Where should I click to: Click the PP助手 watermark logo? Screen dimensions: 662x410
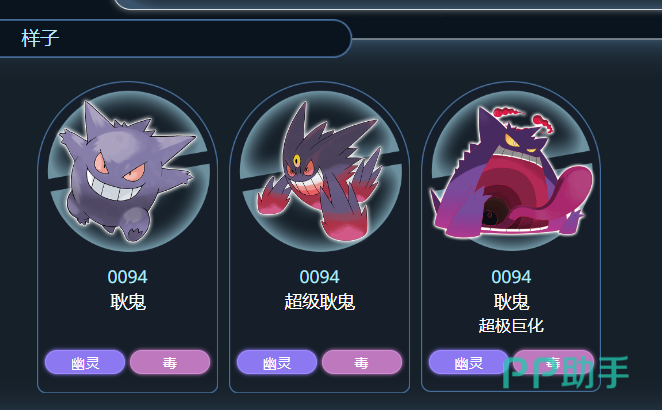(566, 372)
